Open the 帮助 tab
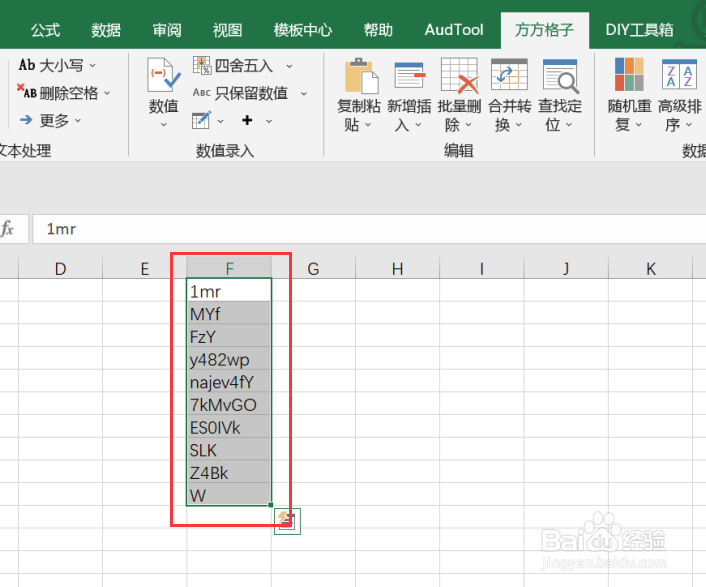 click(378, 30)
